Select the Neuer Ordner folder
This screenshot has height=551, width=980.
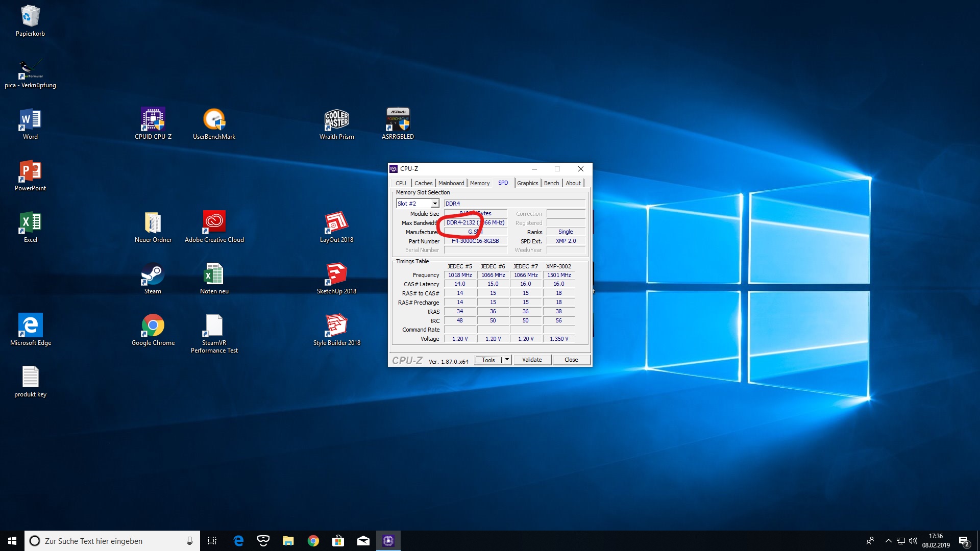(x=153, y=227)
